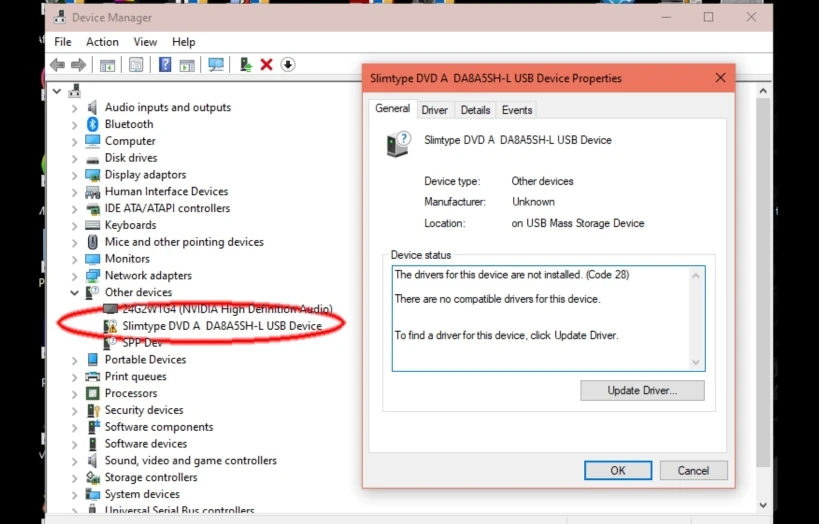
Task: Click the root computer node icon
Action: [75, 91]
